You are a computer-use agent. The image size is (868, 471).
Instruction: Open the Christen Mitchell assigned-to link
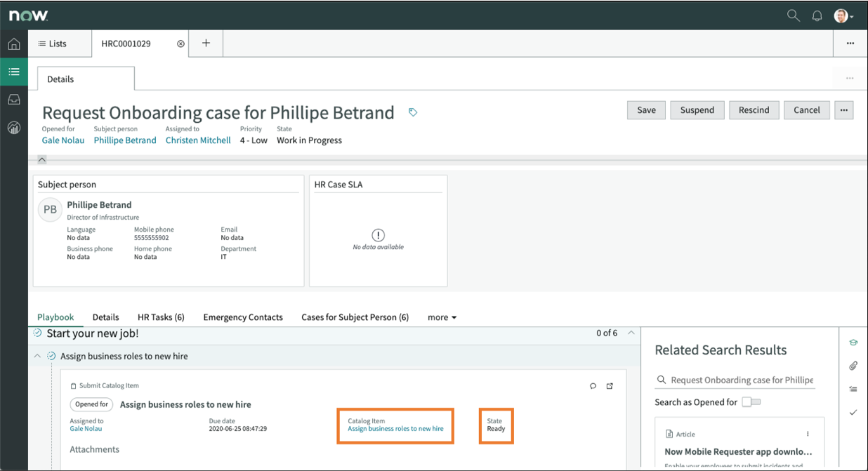tap(198, 140)
